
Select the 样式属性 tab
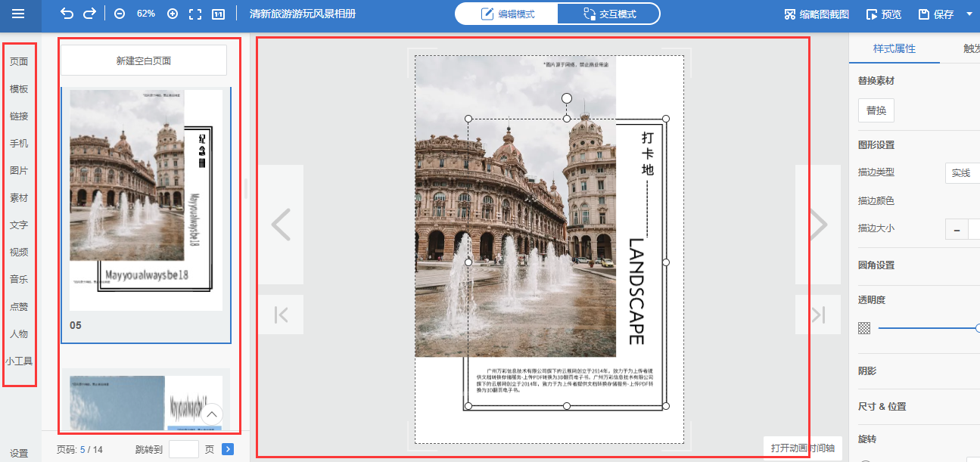[x=894, y=48]
